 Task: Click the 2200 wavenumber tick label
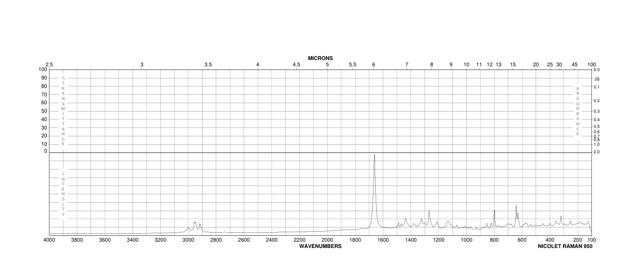tap(299, 240)
